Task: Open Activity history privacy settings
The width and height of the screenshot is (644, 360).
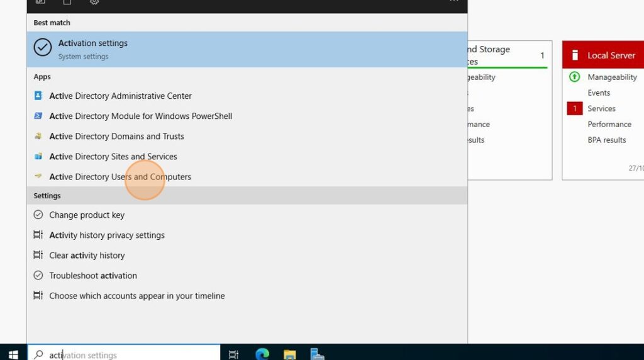Action: (247, 235)
